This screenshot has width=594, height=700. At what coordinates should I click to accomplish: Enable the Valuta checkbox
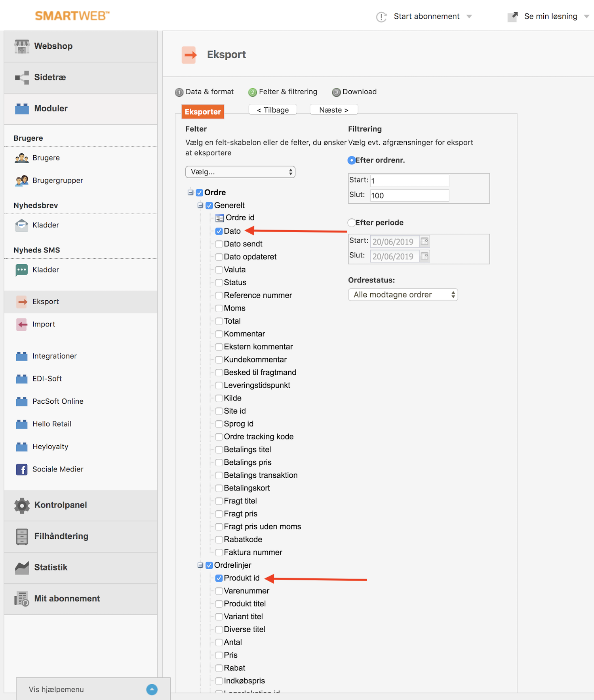[x=219, y=270]
